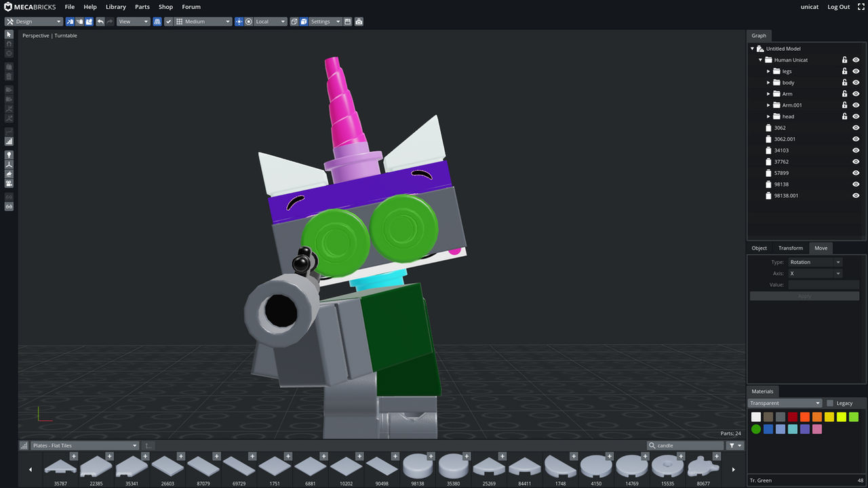Toggle lock on Arm.001 folder
868x488 pixels.
tap(844, 105)
